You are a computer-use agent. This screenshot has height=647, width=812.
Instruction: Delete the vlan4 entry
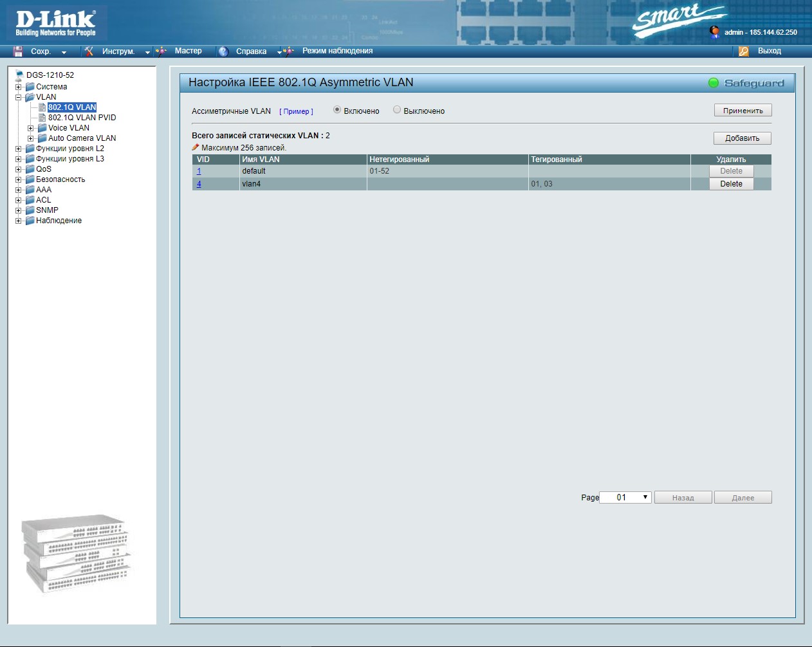[x=732, y=184]
